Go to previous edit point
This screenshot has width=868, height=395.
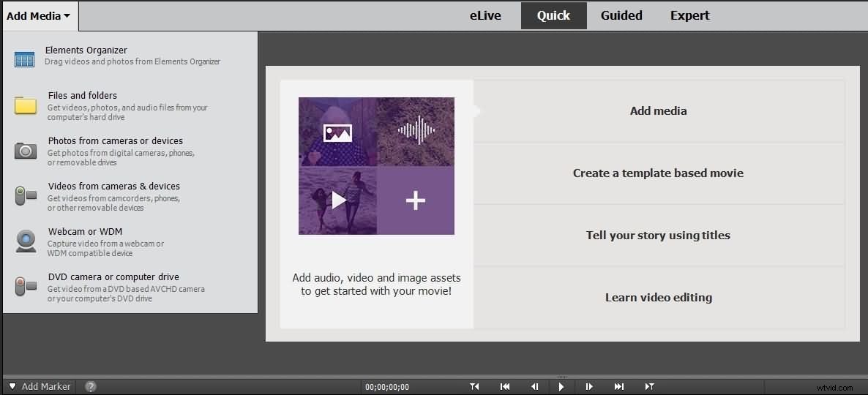point(505,387)
